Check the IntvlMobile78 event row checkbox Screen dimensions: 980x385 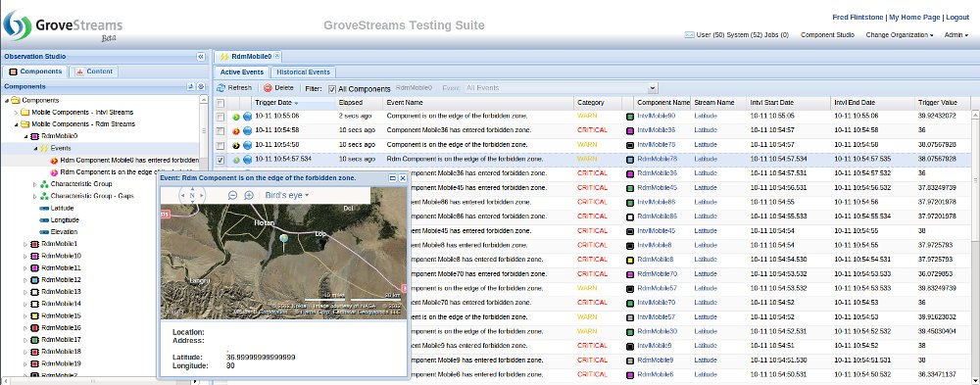tap(220, 145)
